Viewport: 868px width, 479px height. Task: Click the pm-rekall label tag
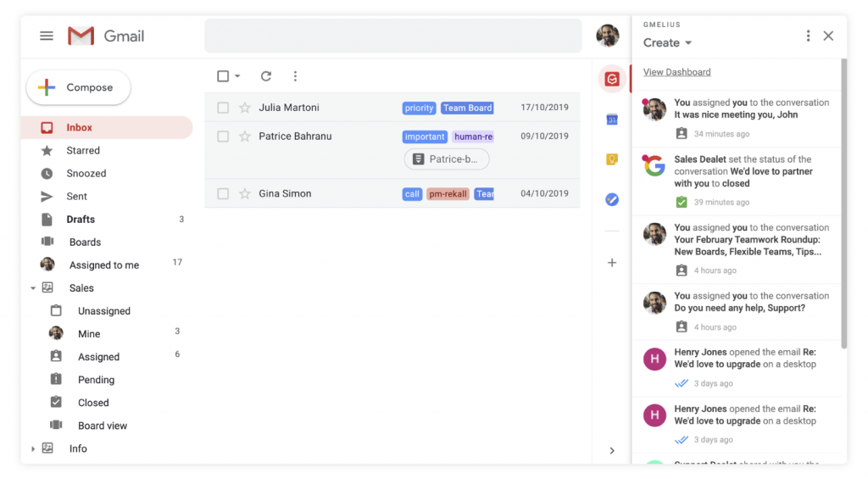point(448,194)
